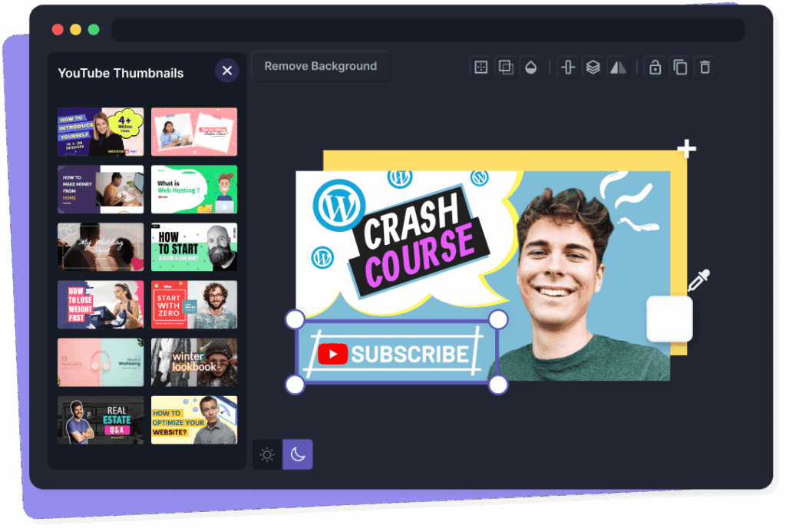
Task: Choose the 'Real Estate Q&A' template
Action: click(x=101, y=420)
